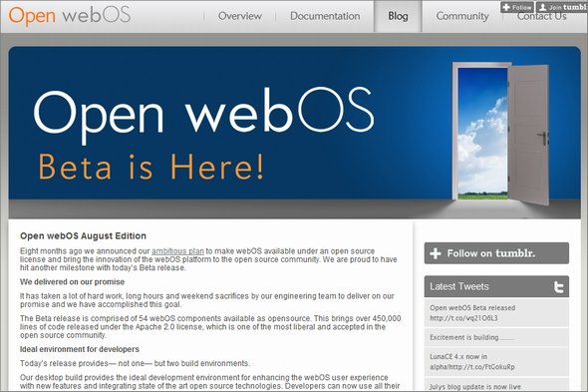Screen dimensions: 588x392
Task: Click the plus icon in Follow on tumblr
Action: tap(436, 253)
